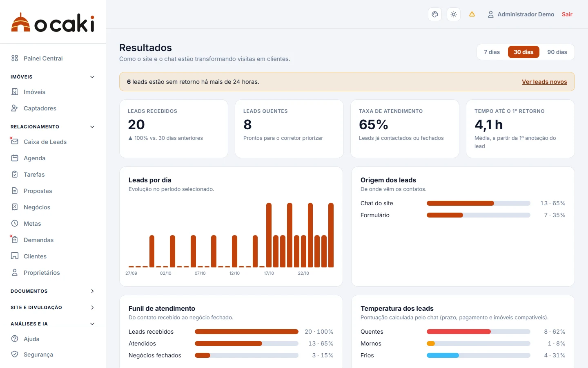This screenshot has width=588, height=368.
Task: Click the Negócios fechados funnel label
Action: (x=155, y=355)
